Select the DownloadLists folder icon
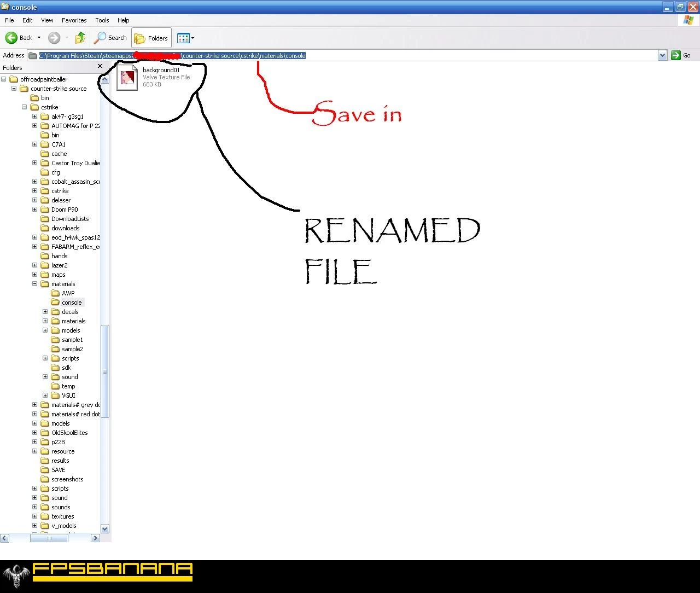 point(45,219)
